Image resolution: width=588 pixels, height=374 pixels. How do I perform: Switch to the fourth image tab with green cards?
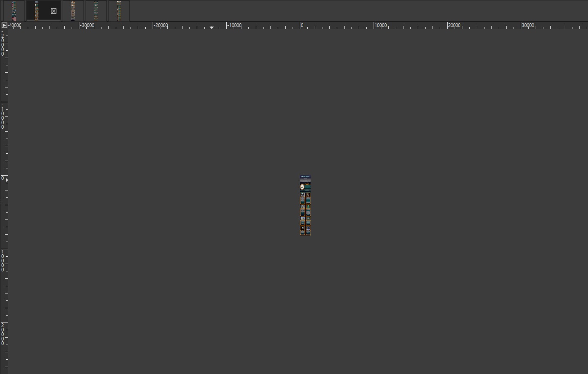(96, 11)
